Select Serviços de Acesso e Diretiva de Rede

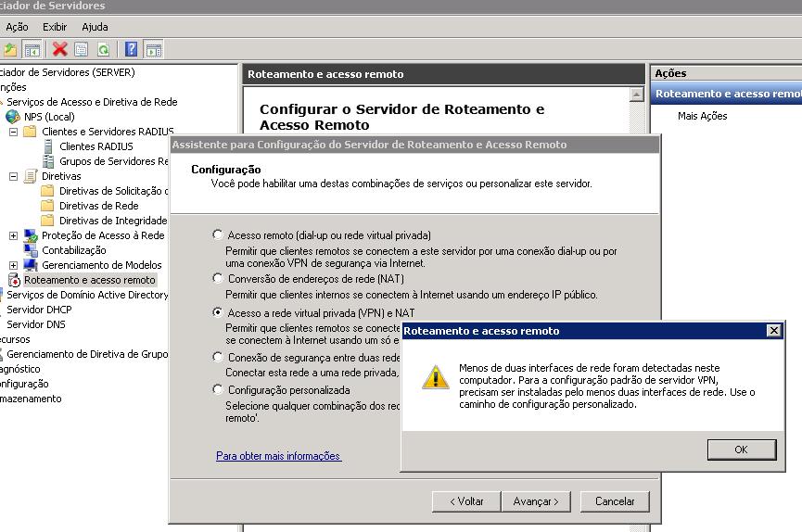[x=92, y=102]
